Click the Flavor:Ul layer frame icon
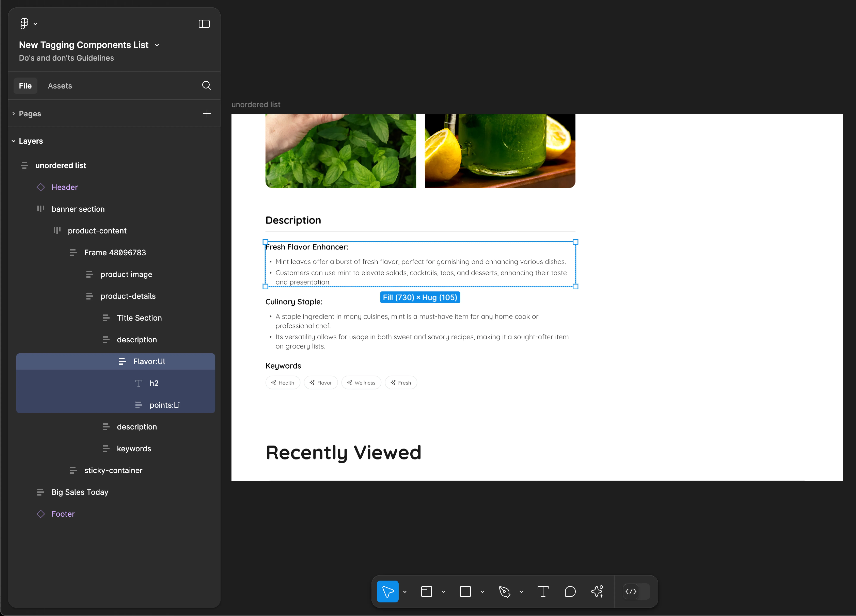The image size is (856, 616). pyautogui.click(x=122, y=361)
